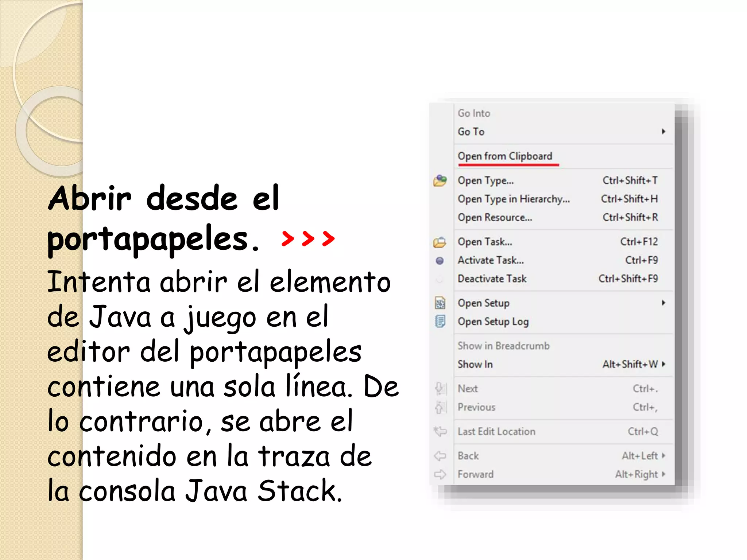The height and width of the screenshot is (560, 747).
Task: Click the Alt+Left shortcut text
Action: point(640,456)
